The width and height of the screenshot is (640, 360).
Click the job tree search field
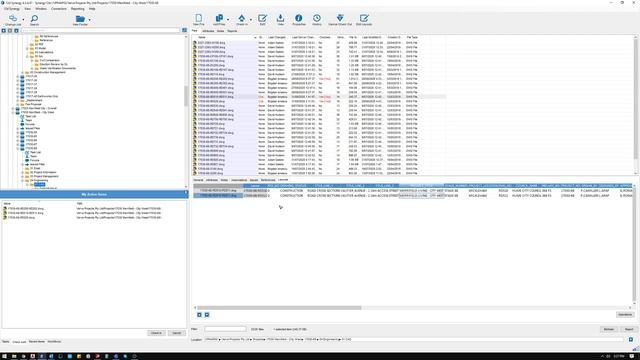coord(100,30)
